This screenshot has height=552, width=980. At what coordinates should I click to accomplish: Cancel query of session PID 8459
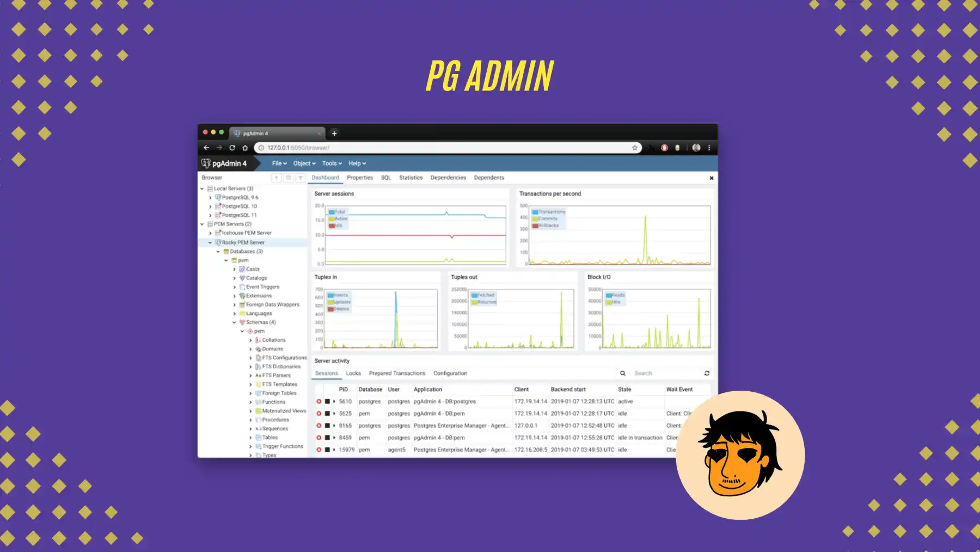[x=327, y=438]
